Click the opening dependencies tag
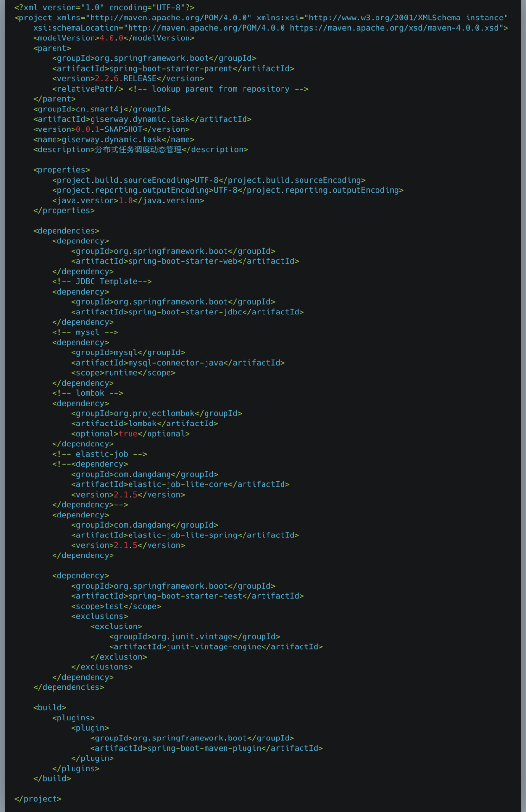The image size is (526, 812). pos(66,231)
